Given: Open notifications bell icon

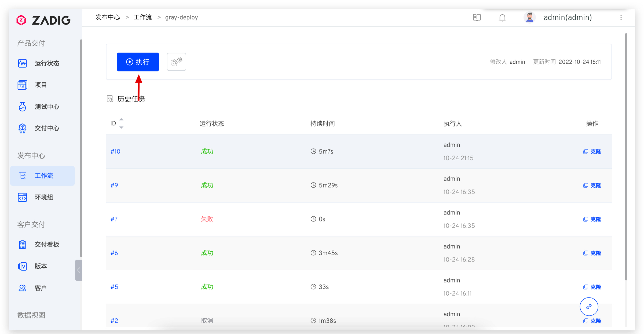Looking at the screenshot, I should click(x=502, y=18).
